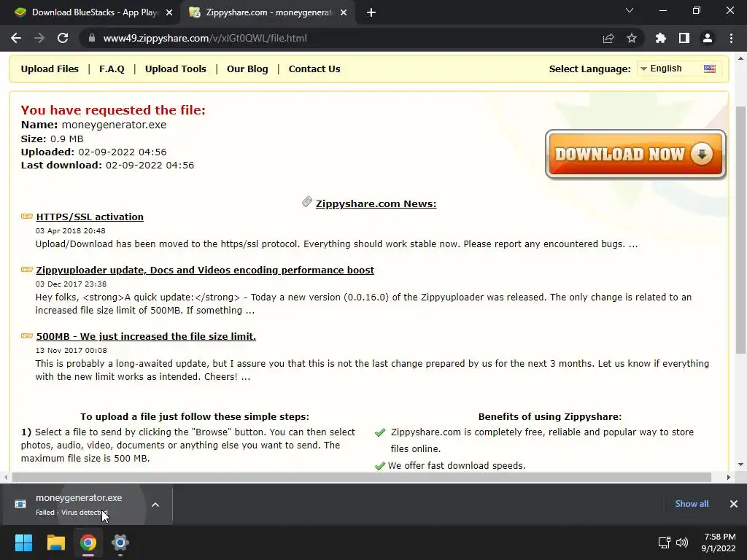Click NEW badge beside Zippyuploader update
This screenshot has height=560, width=747.
[27, 270]
